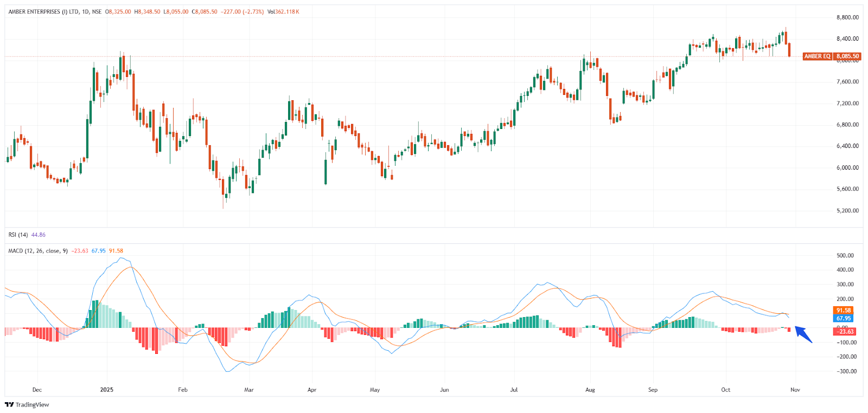
Task: Click the Aug label on time axis
Action: tap(590, 390)
